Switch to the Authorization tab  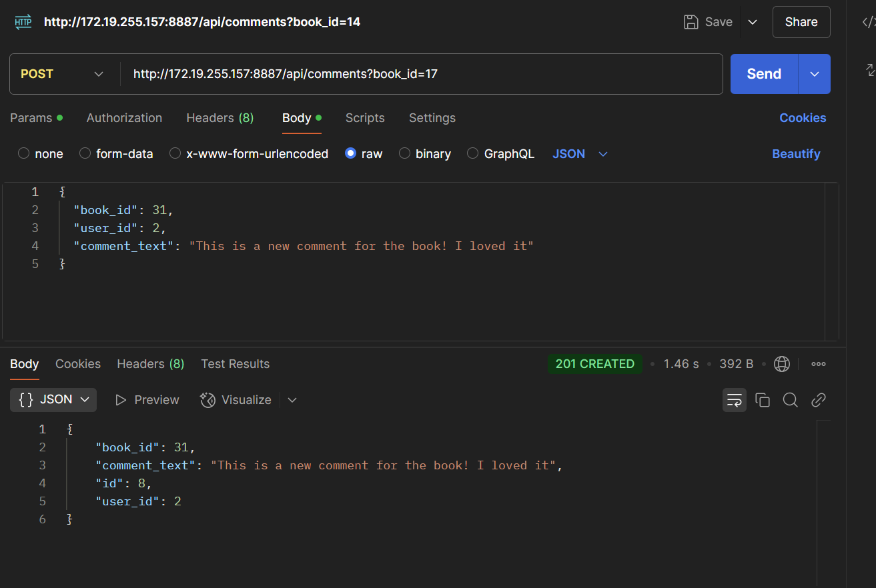pyautogui.click(x=124, y=118)
